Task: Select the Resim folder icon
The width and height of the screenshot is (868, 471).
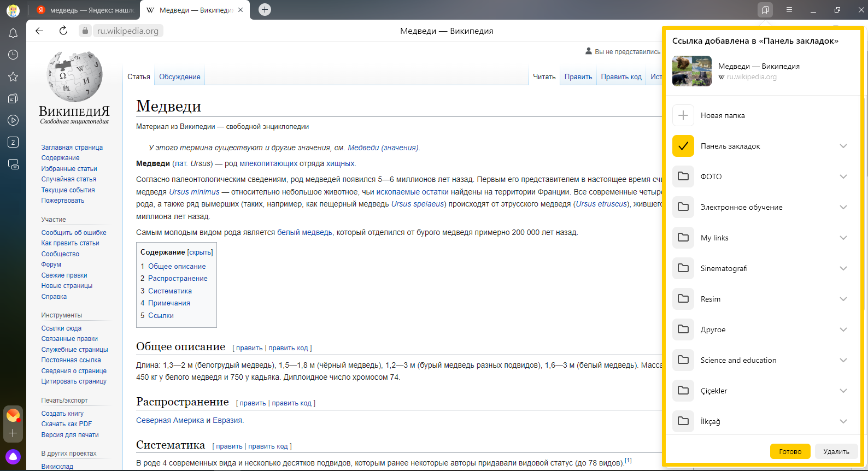Action: pos(683,299)
